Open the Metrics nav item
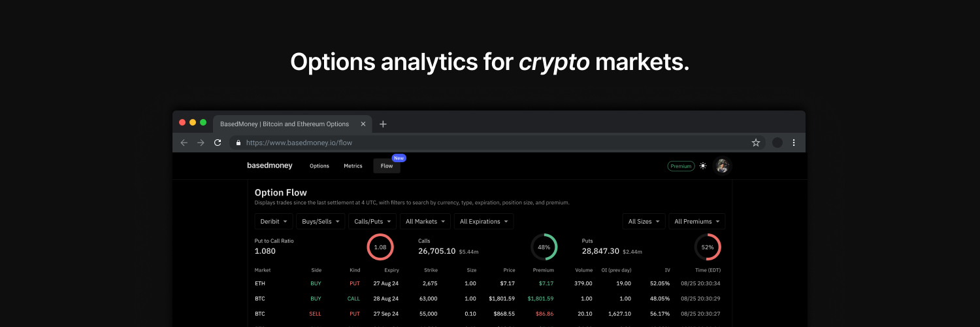The width and height of the screenshot is (980, 327). click(353, 166)
